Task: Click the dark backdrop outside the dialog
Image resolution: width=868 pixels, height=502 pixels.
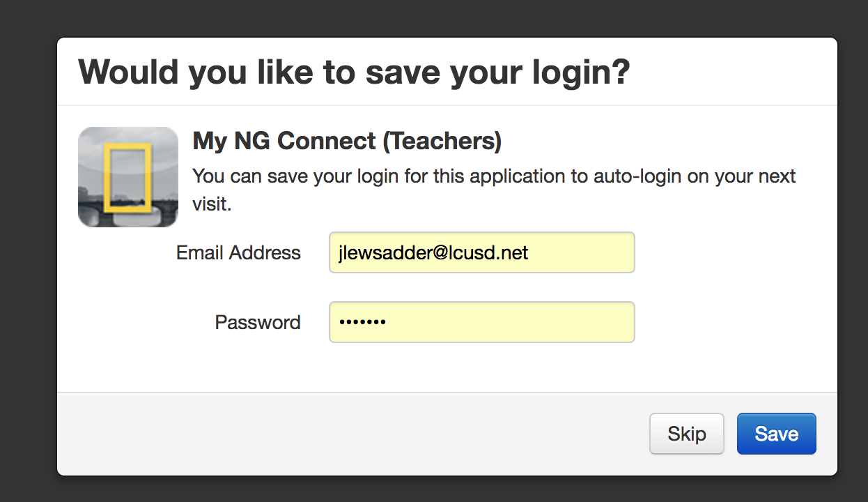Action: coord(28,251)
